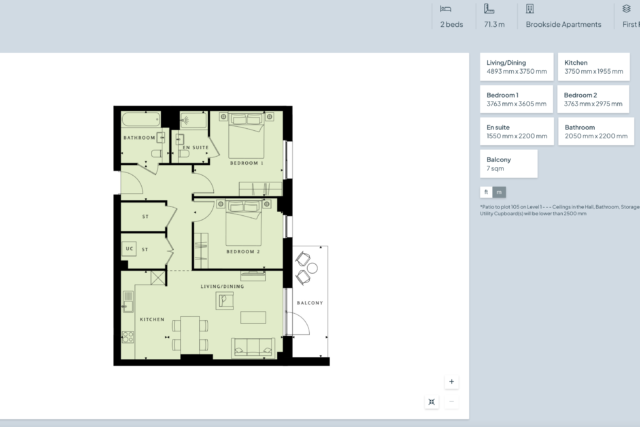
Task: Click the floor area icon above 71.3 m
Action: point(489,8)
